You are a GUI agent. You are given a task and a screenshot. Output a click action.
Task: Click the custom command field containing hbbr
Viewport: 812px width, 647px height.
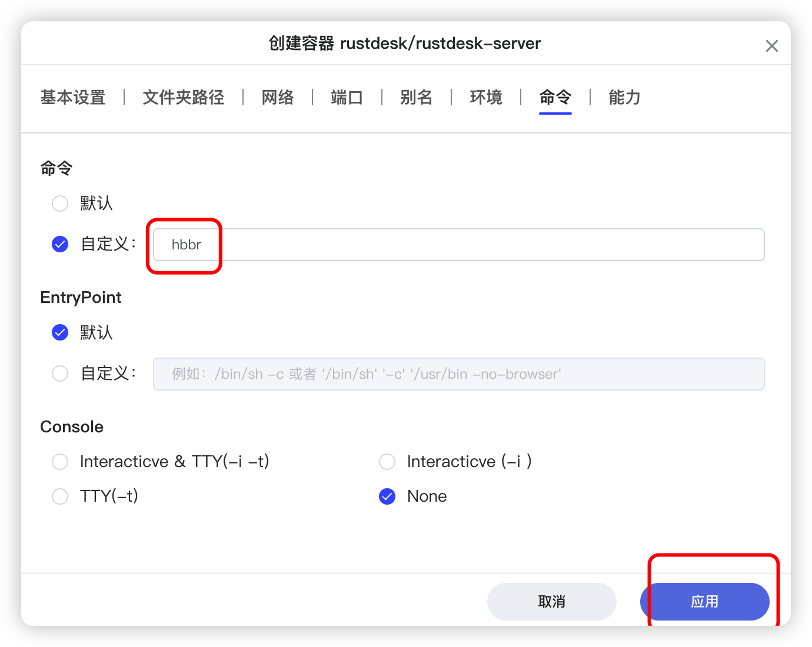(458, 245)
